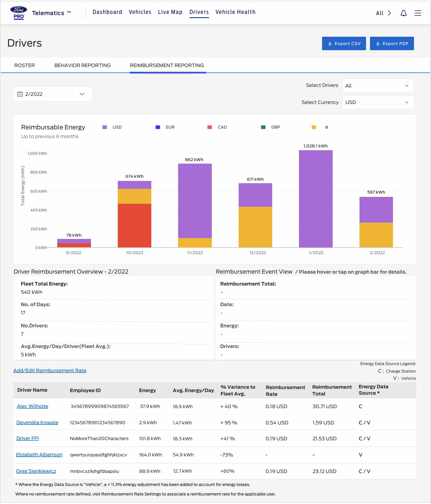Open Add/Edit Reimbursement Rate link
This screenshot has width=431, height=504.
[x=50, y=370]
